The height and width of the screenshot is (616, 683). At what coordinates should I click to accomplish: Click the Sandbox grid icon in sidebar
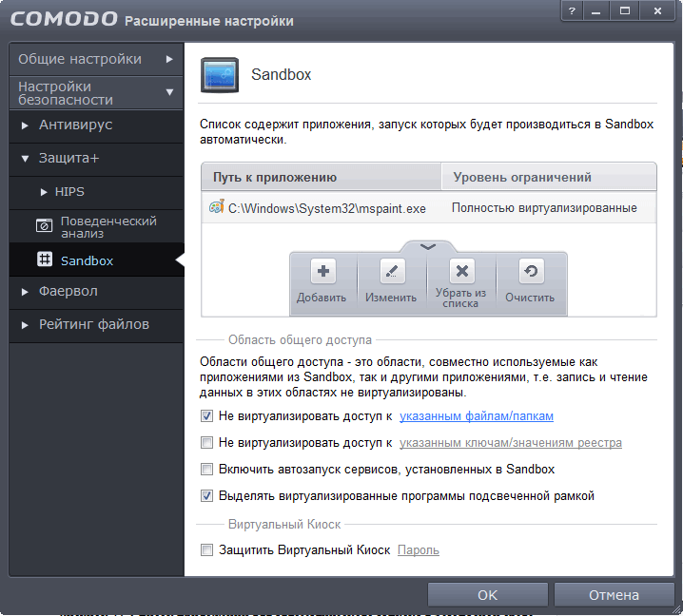[45, 260]
